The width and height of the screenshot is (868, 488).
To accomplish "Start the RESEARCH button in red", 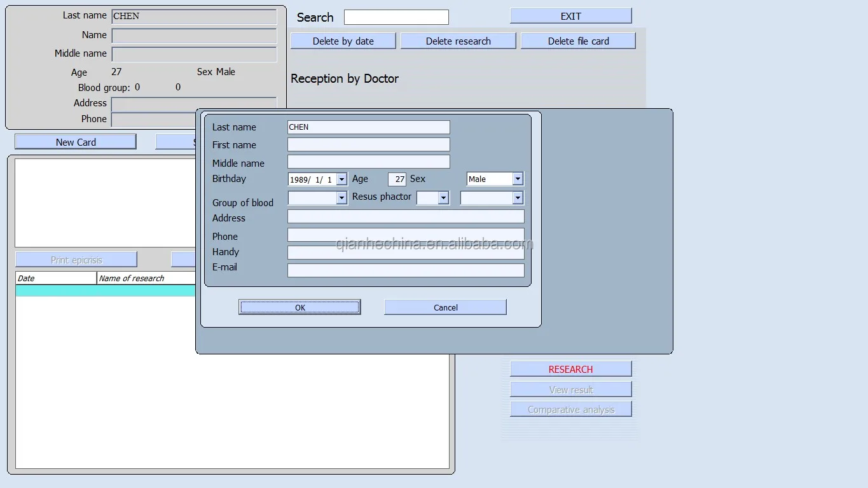I will [x=570, y=370].
